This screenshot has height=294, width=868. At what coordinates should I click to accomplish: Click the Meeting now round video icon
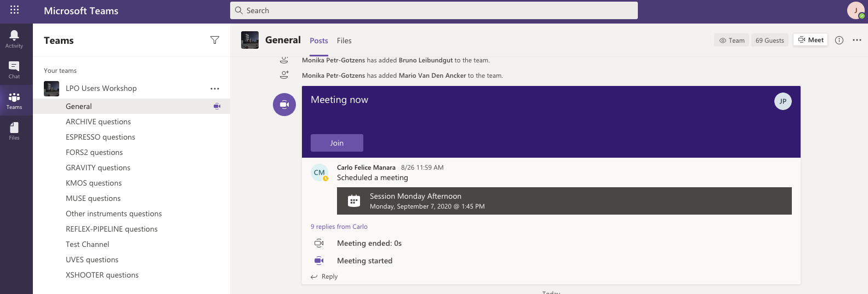pyautogui.click(x=284, y=105)
